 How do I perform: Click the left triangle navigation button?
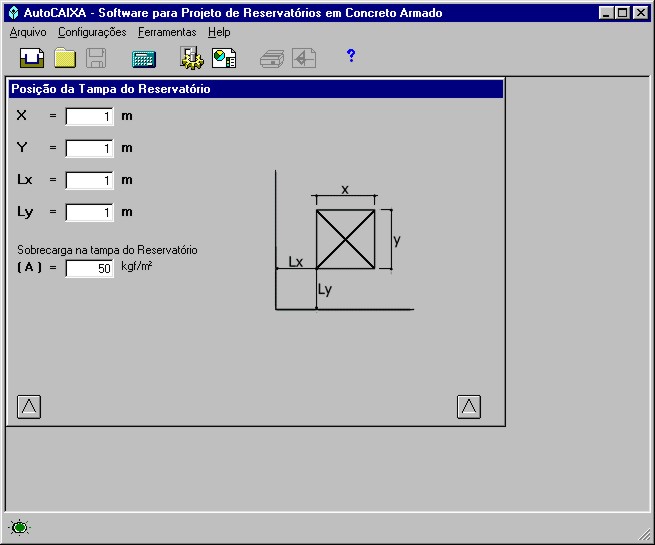point(29,407)
